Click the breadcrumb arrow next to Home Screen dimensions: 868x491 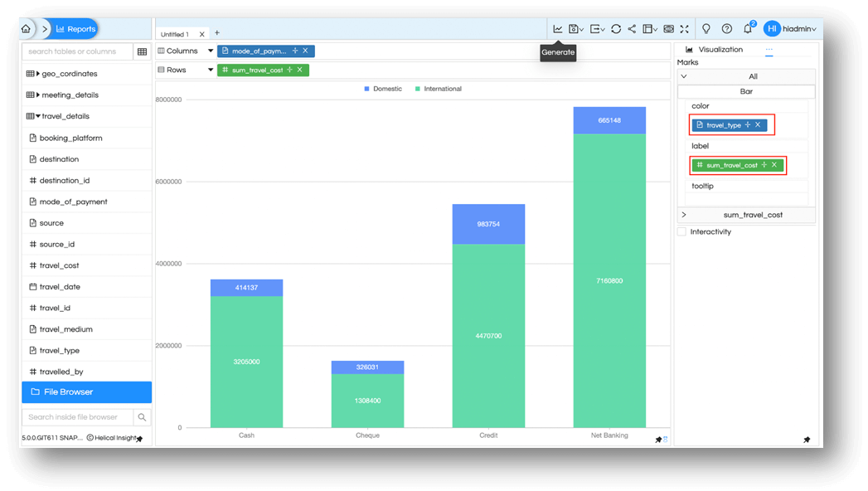(x=45, y=29)
